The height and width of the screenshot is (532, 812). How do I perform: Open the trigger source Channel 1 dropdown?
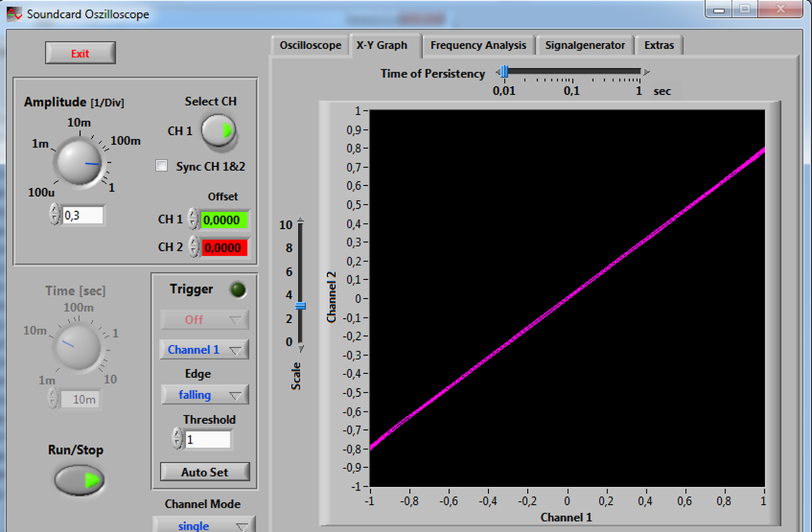click(x=204, y=350)
